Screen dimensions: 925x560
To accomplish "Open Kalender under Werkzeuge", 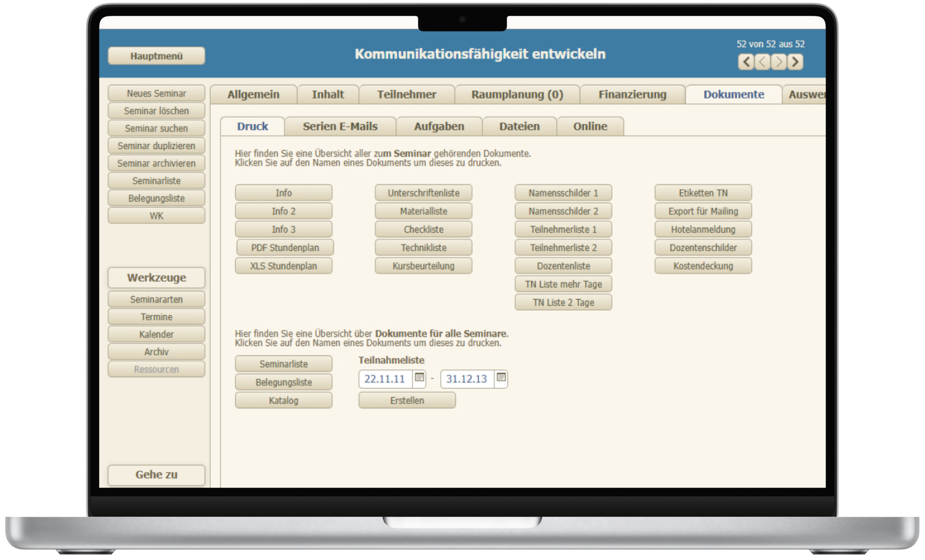I will point(156,335).
